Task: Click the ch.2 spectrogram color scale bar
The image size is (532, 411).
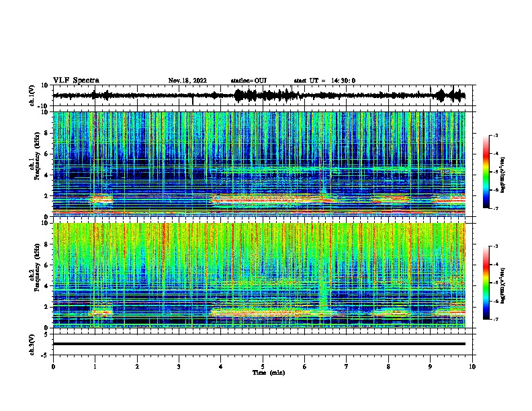Action: pyautogui.click(x=486, y=283)
